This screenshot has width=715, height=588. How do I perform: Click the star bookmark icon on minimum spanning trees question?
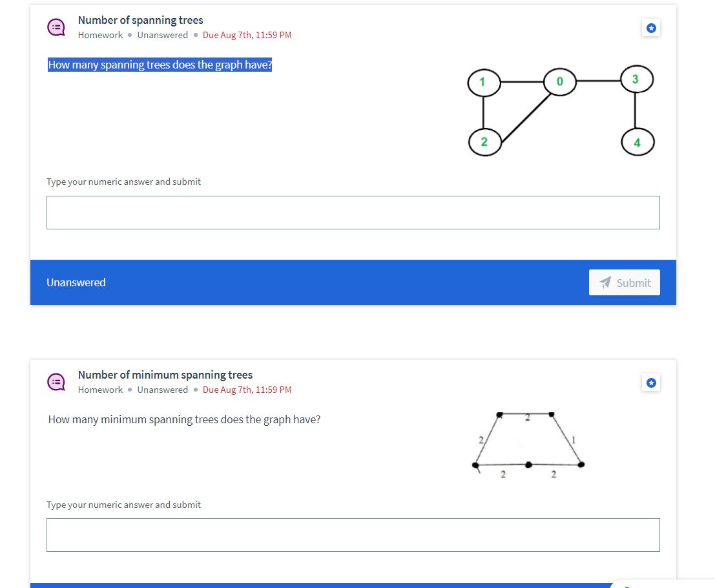point(650,383)
